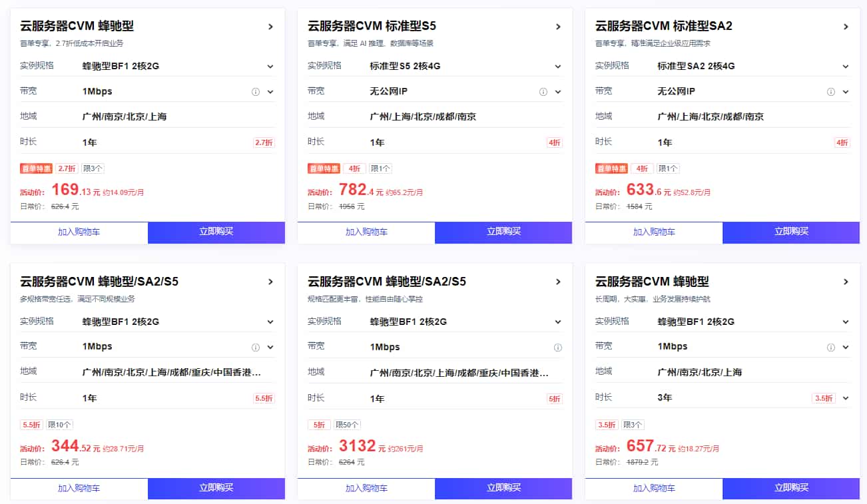Click the 云服务器CVM 标准型S5 title
Screen dimensions: 867x504
point(372,27)
